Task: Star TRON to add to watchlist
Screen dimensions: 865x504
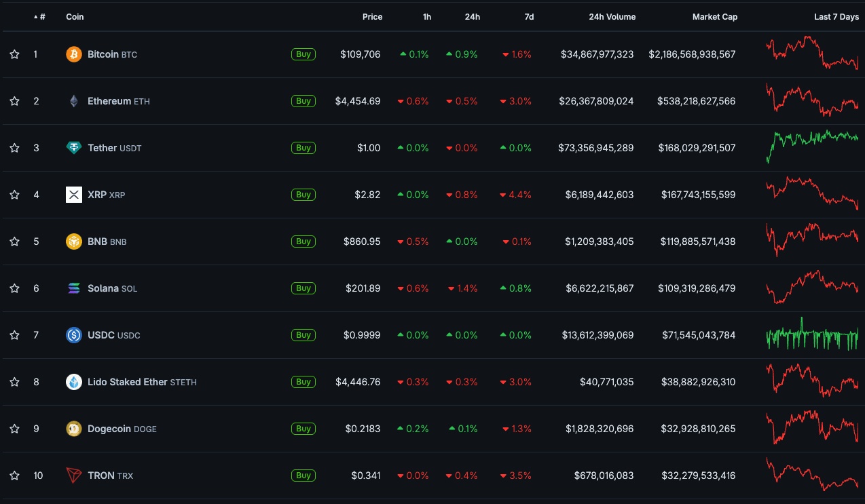Action: point(14,476)
